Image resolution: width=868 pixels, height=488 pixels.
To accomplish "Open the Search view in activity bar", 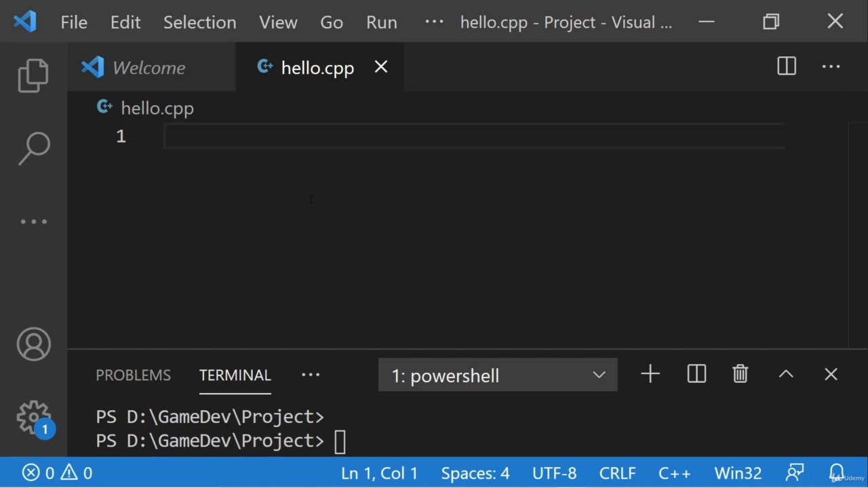I will (33, 148).
